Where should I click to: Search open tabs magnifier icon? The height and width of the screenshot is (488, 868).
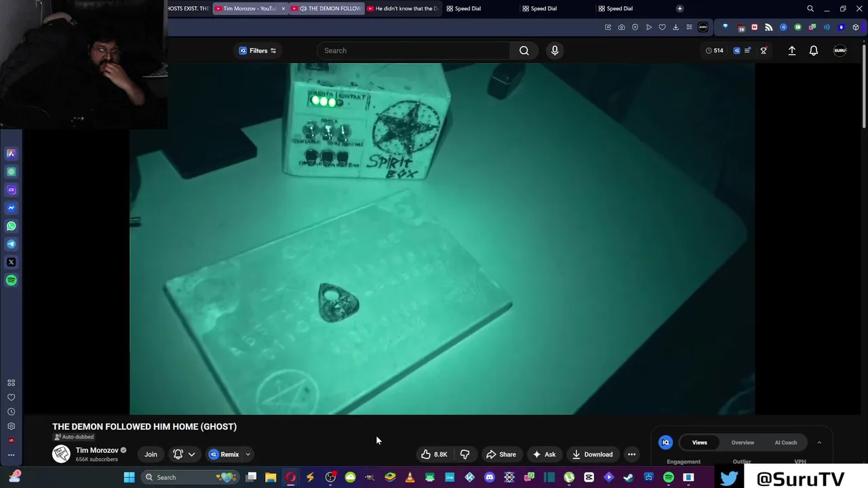tap(810, 9)
